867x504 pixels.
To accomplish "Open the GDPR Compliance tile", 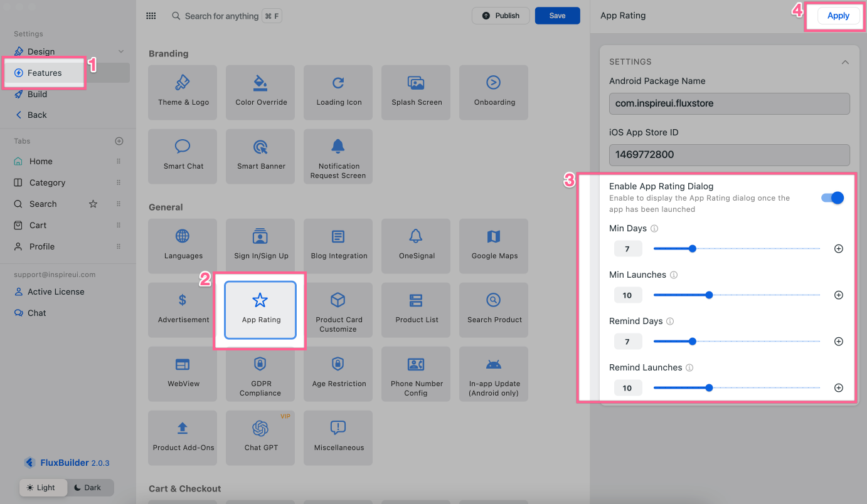I will point(260,374).
